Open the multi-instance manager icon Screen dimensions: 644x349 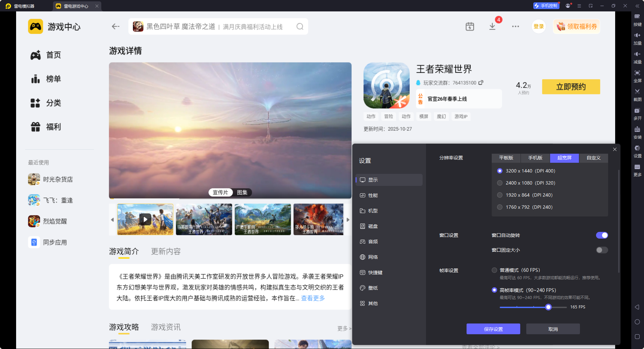coord(637,114)
